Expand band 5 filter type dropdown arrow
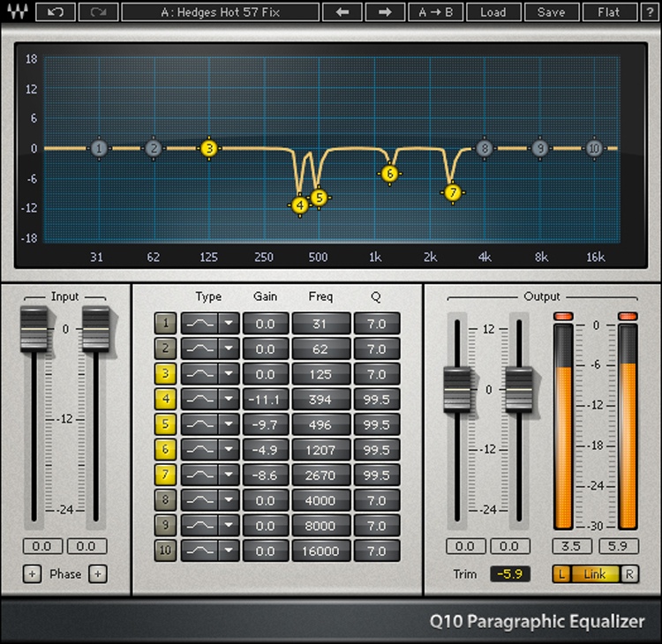Viewport: 662px width, 644px height. (229, 425)
